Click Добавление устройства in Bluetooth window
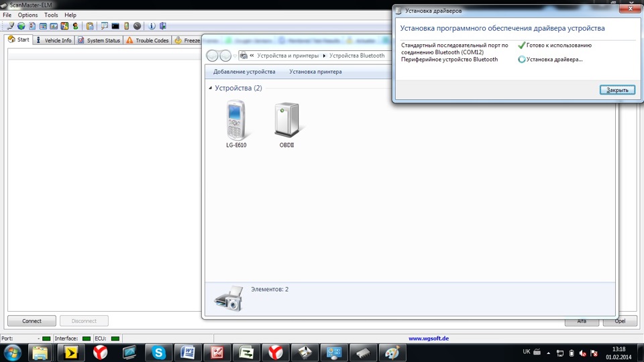This screenshot has width=644, height=362. [244, 72]
